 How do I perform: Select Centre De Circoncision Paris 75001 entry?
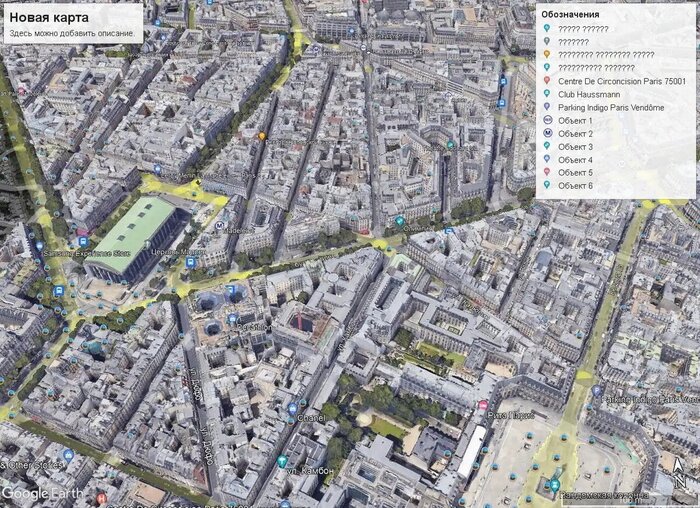(x=621, y=81)
